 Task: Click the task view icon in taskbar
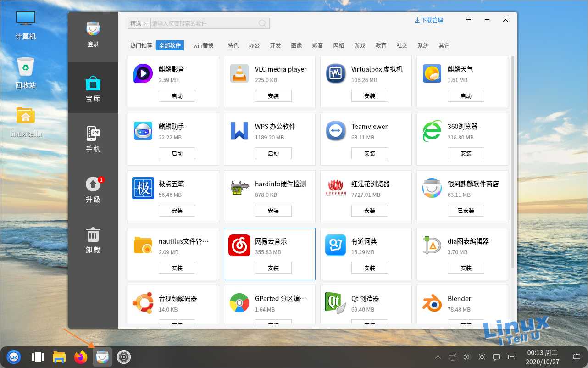click(38, 357)
